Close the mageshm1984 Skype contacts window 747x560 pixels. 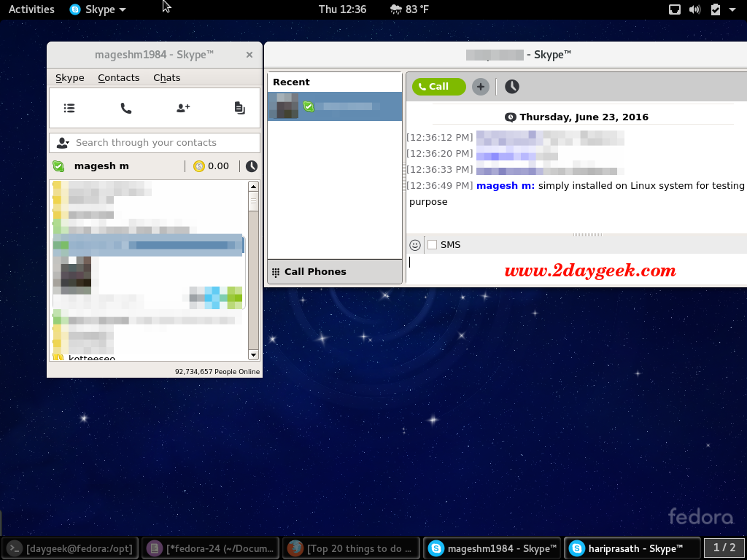pyautogui.click(x=249, y=55)
